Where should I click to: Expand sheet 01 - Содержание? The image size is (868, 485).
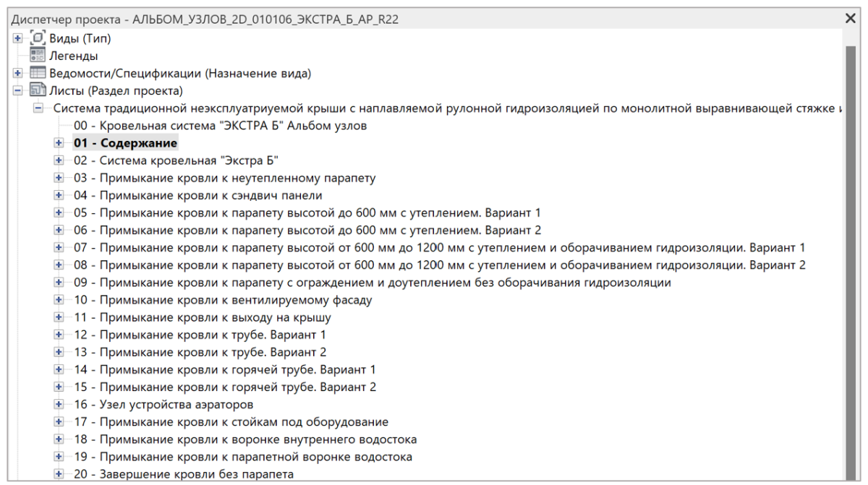click(59, 143)
